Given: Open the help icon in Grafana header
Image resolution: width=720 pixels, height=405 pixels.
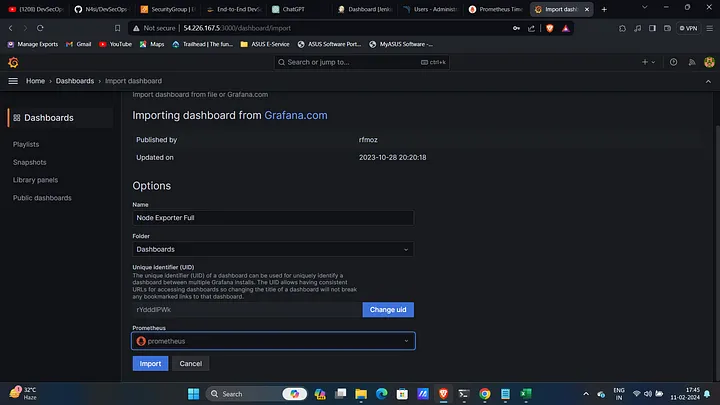Looking at the screenshot, I should pos(673,62).
